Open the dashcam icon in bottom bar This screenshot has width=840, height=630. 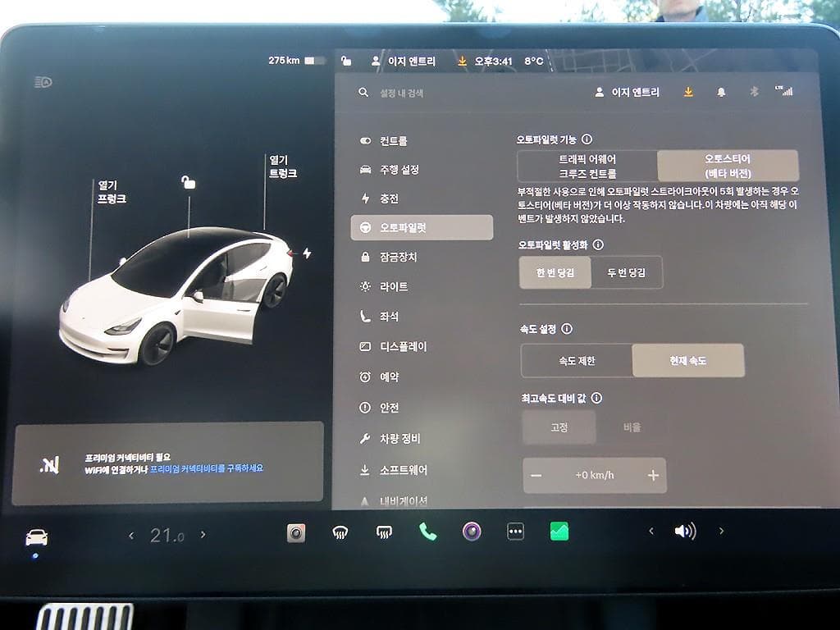[x=295, y=533]
